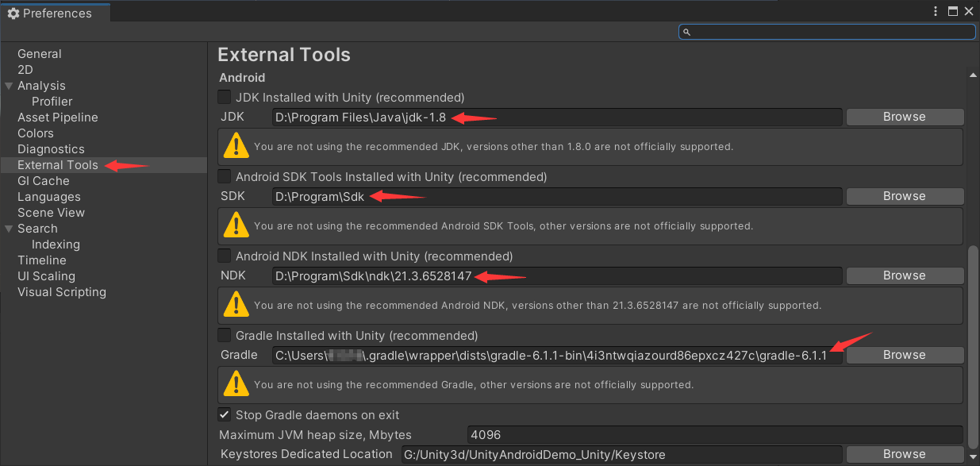Enable Android NDK Installed with Unity

coord(224,256)
